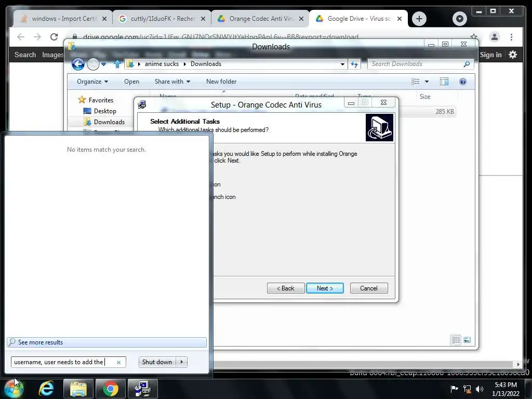Select the Google Drive - Virus scan tab

point(358,19)
